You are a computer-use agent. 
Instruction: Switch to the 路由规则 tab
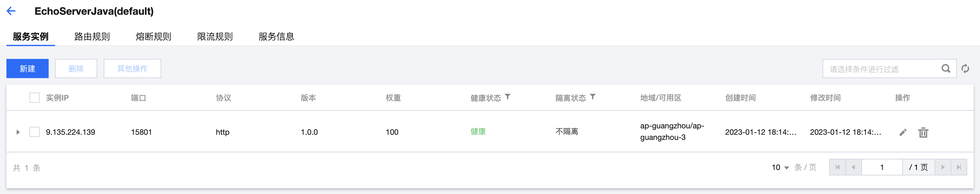point(92,36)
